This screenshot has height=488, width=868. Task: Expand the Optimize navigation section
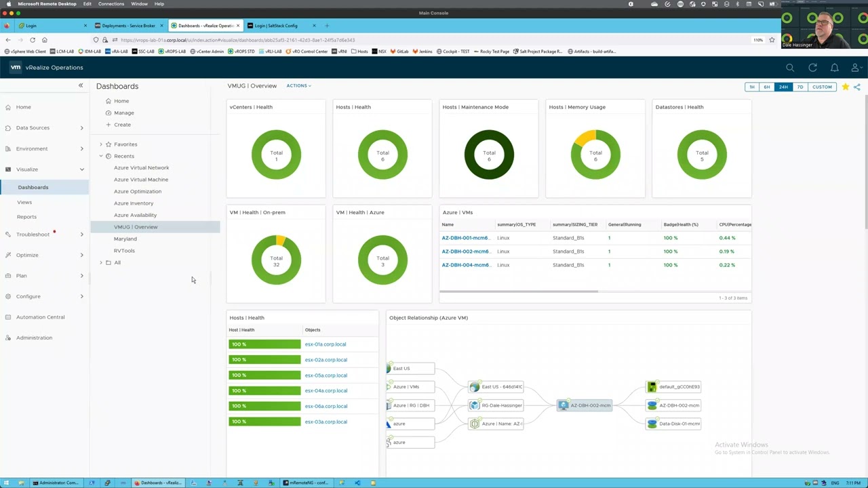(x=81, y=255)
